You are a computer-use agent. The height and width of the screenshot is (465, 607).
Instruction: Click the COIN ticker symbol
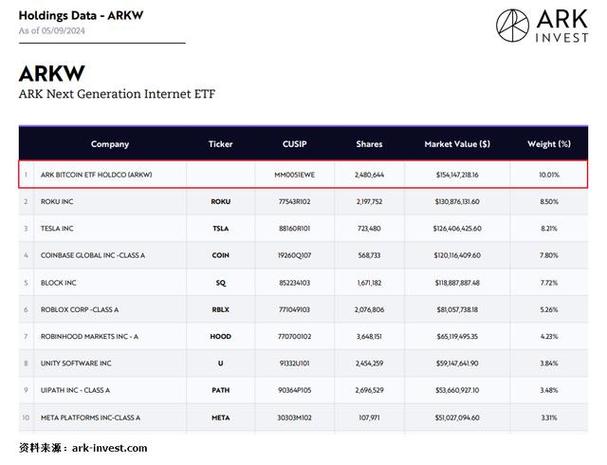click(221, 255)
